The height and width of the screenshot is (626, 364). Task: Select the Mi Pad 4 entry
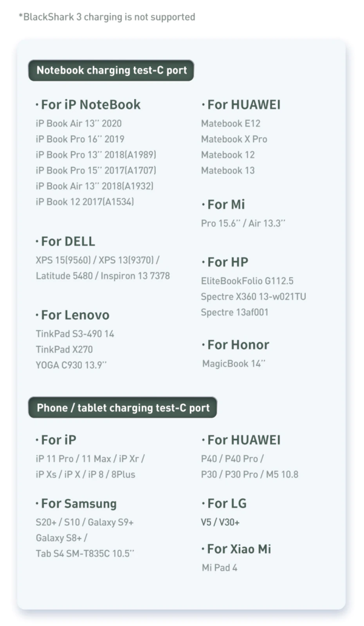(x=220, y=568)
